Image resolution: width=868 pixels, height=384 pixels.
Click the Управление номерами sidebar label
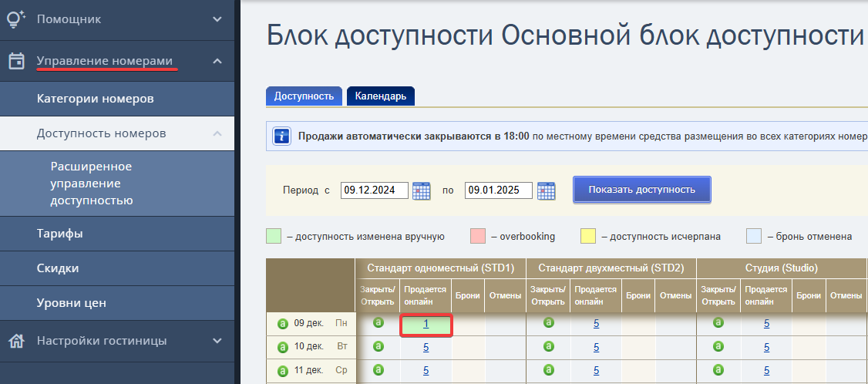coord(105,61)
